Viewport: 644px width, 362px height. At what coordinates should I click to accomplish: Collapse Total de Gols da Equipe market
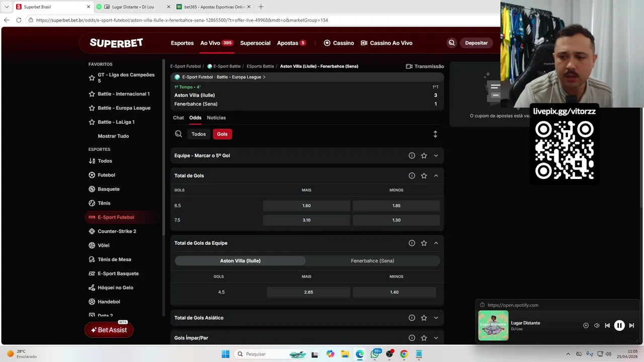click(x=436, y=243)
